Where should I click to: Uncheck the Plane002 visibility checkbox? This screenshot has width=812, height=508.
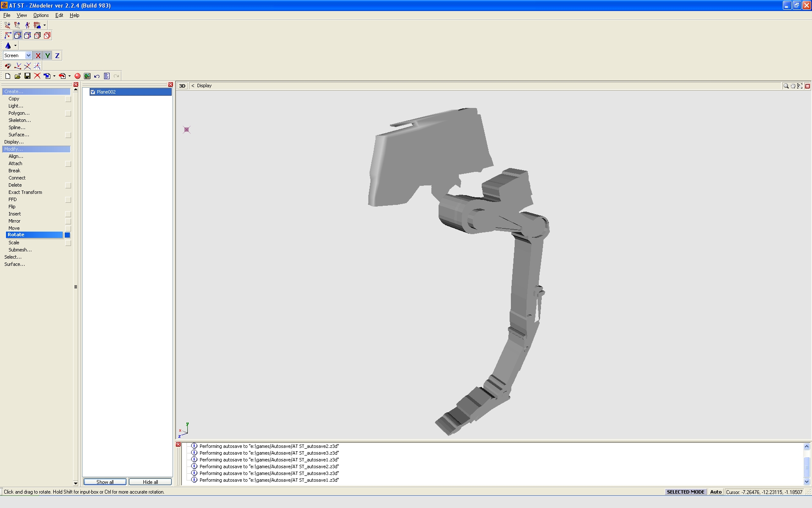point(93,92)
